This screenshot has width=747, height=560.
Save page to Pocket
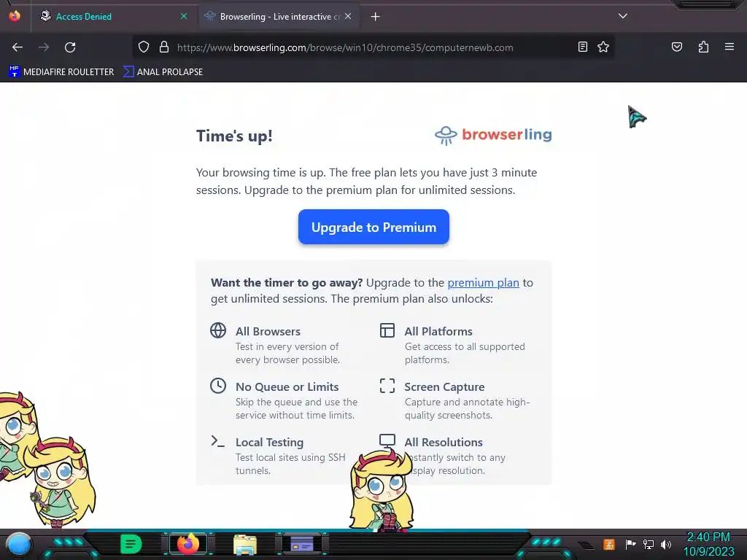point(677,47)
